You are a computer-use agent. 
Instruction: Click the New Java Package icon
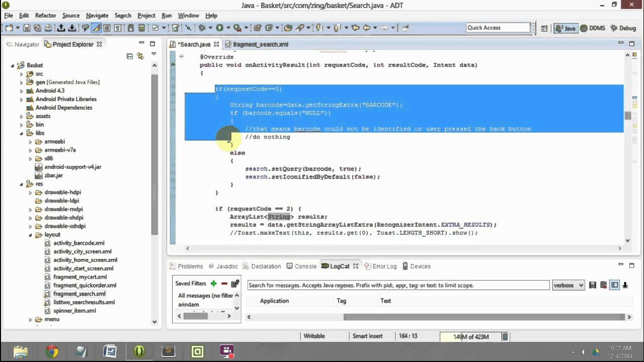(257, 28)
